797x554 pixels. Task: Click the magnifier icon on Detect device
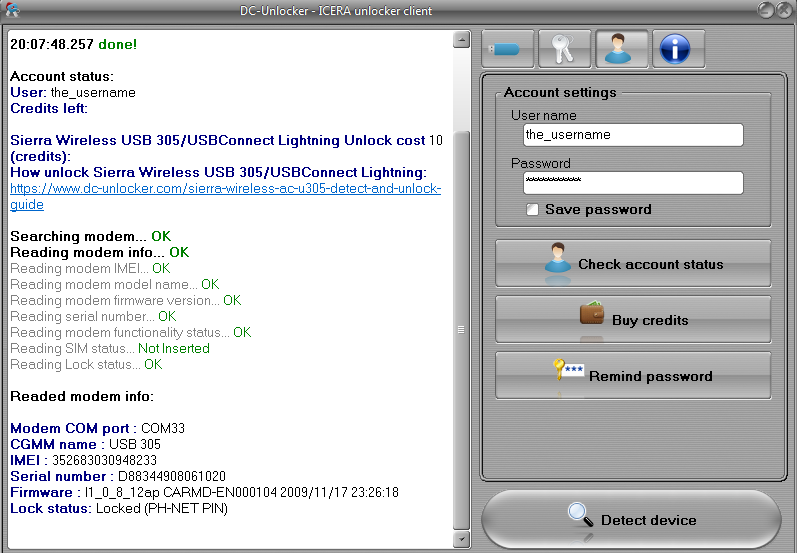point(580,516)
